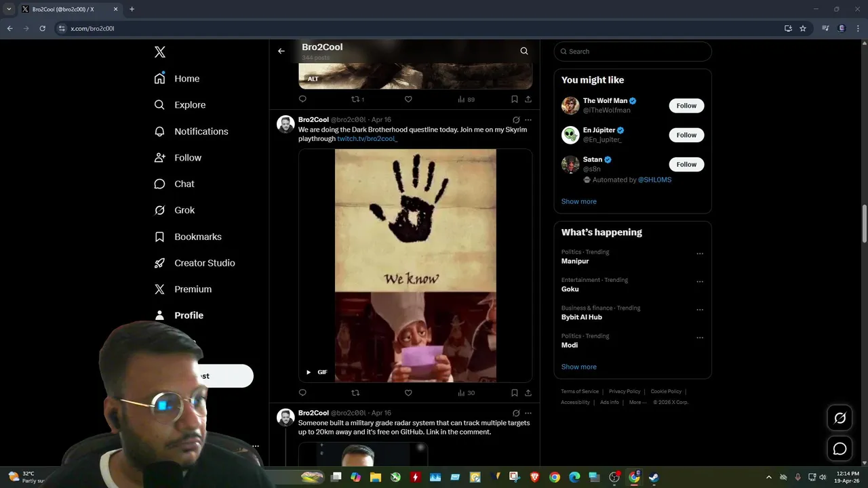
Task: Open more options for Manipur trend
Action: [x=700, y=254]
